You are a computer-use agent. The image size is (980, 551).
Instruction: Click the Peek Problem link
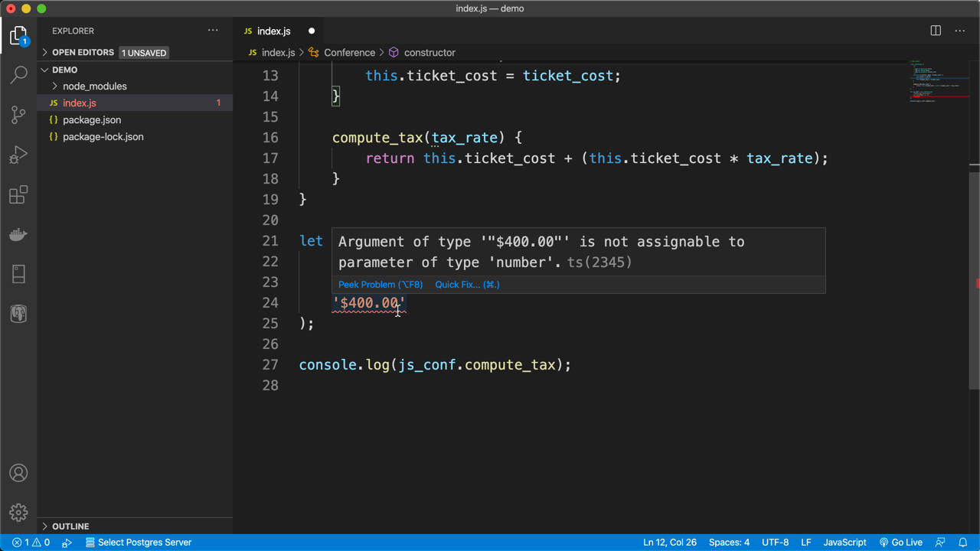click(381, 285)
